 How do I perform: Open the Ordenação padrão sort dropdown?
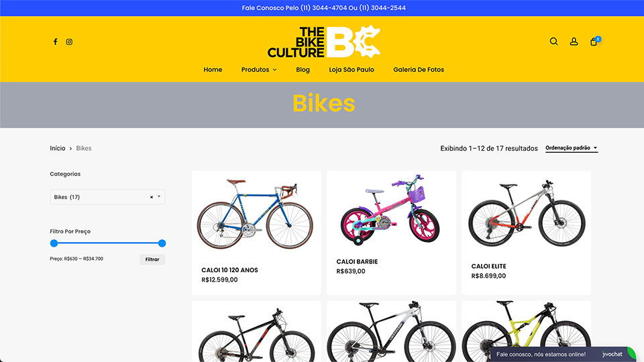[572, 148]
